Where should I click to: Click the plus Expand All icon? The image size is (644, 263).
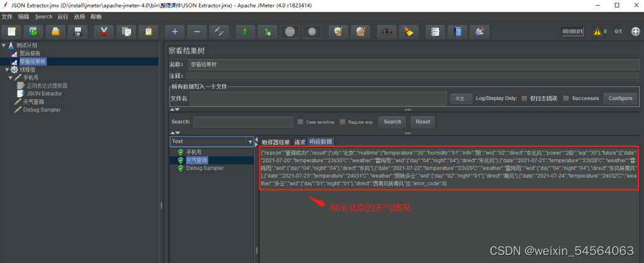pyautogui.click(x=175, y=32)
